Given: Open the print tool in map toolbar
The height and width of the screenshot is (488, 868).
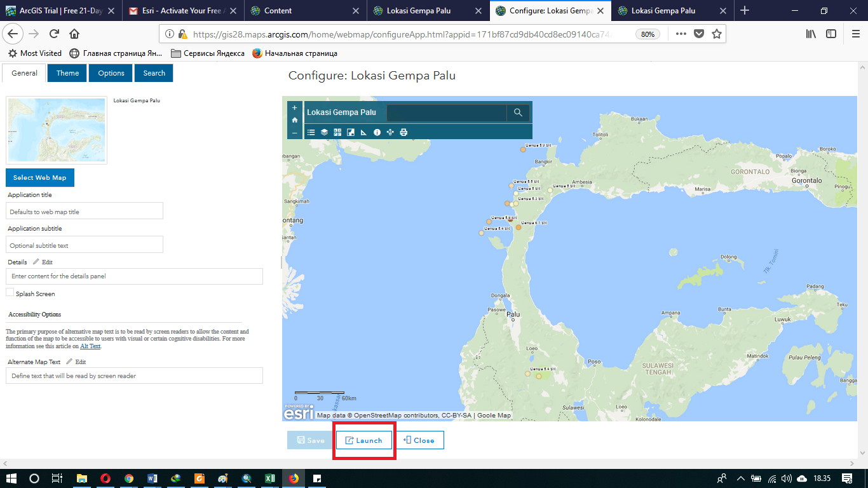Looking at the screenshot, I should tap(403, 132).
